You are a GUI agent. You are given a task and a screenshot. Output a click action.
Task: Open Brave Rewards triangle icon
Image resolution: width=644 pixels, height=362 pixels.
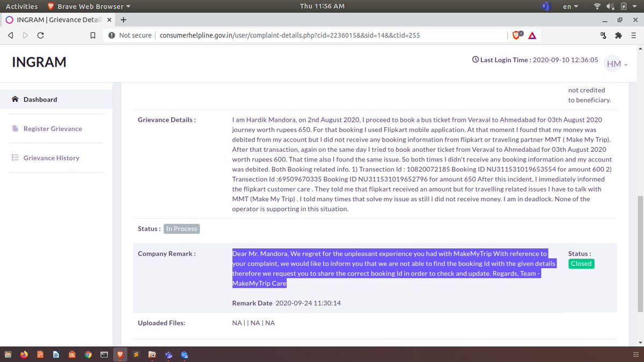[x=532, y=35]
